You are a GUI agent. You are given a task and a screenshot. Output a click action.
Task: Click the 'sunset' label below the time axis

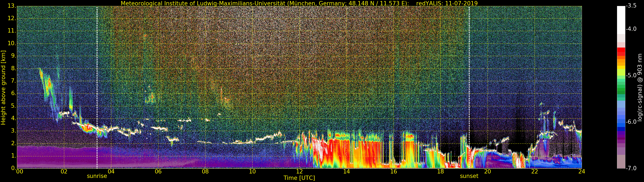(469, 176)
